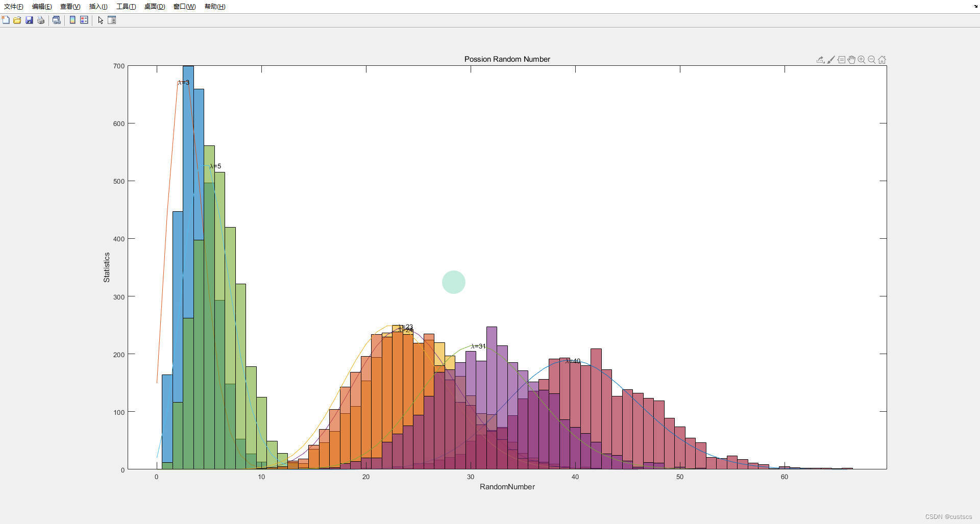The image size is (980, 524).
Task: Toggle the Edit Plot arrow tool
Action: point(101,20)
